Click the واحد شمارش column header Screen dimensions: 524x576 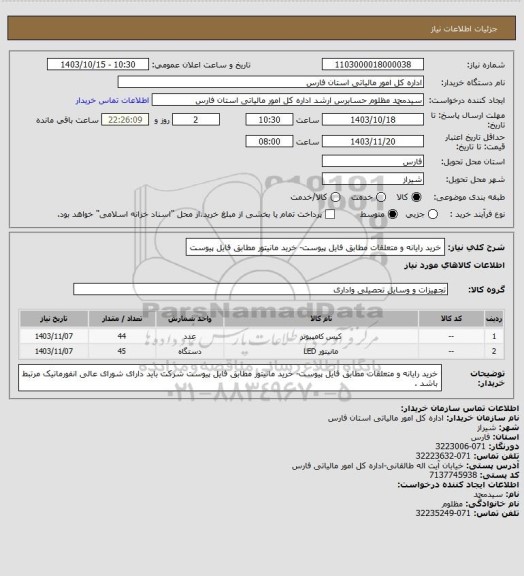tap(190, 319)
